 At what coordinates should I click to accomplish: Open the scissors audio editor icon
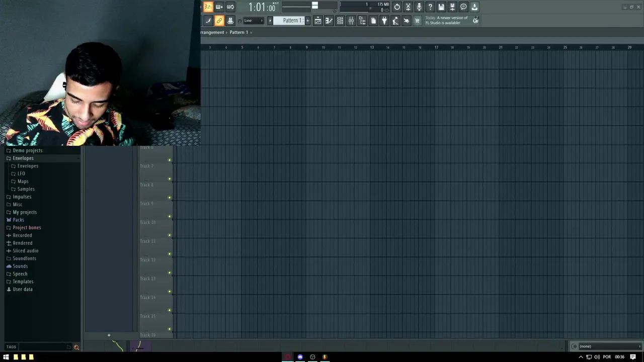click(408, 7)
